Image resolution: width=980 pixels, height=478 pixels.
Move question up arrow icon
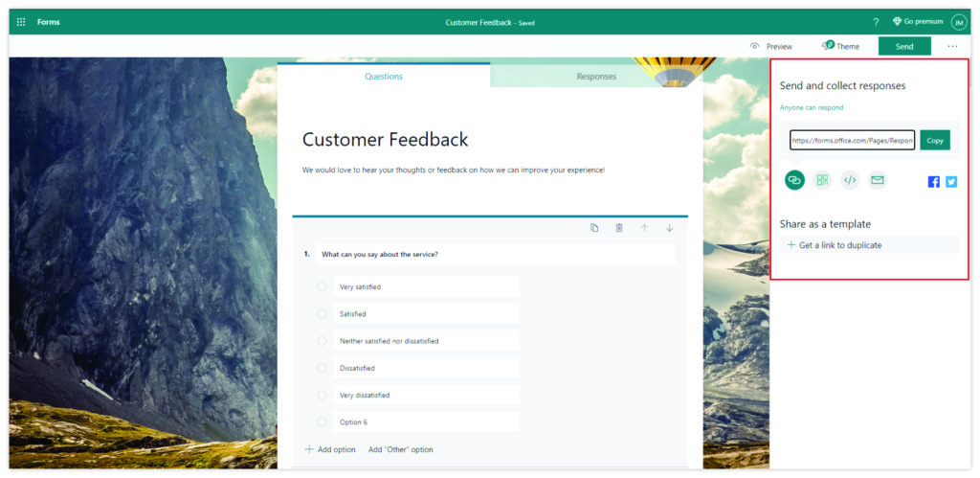644,228
